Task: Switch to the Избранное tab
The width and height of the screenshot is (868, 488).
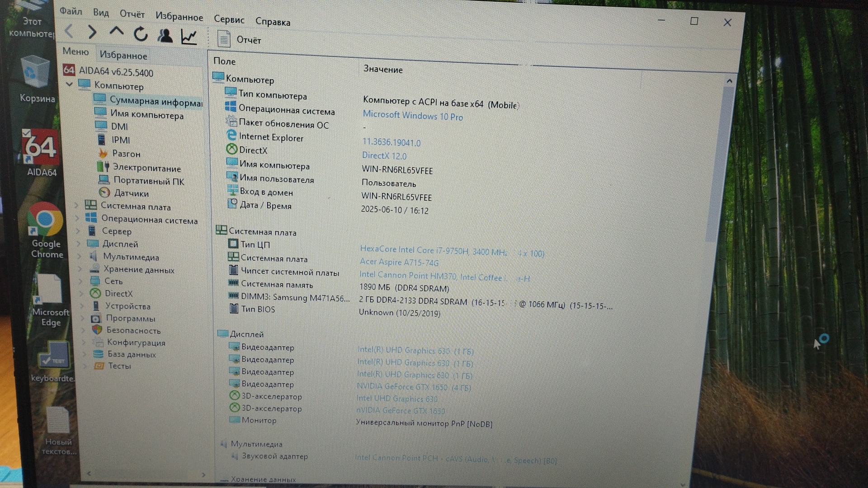Action: pos(123,55)
